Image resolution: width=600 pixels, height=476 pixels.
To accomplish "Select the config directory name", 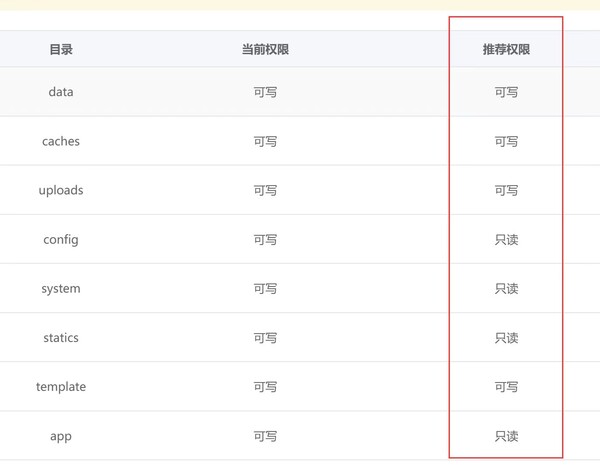I will tap(61, 239).
